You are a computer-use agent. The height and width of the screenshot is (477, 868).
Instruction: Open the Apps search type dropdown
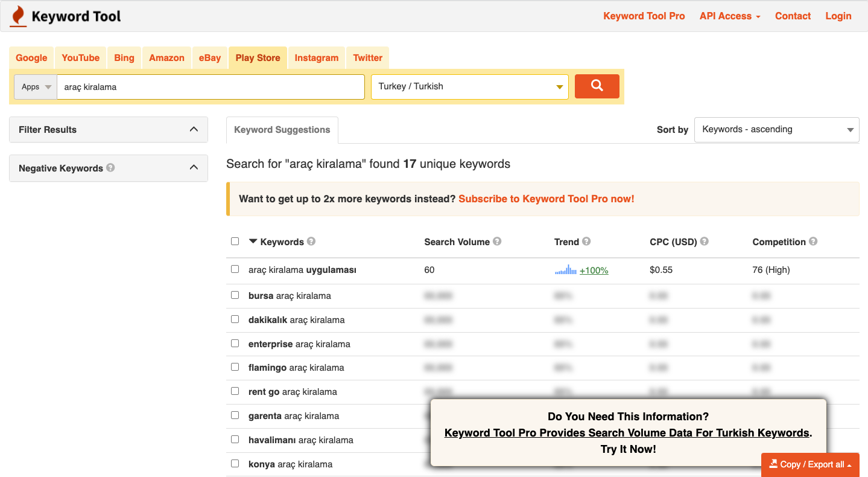pos(36,87)
